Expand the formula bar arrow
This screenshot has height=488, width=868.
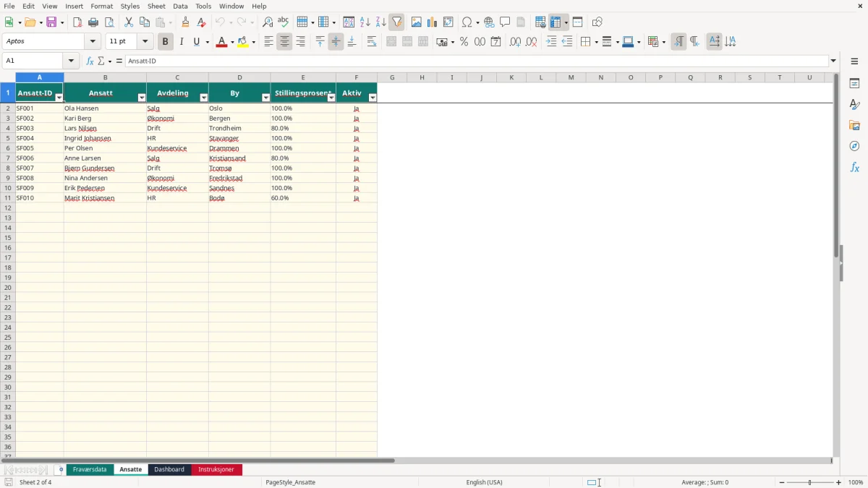(x=833, y=61)
